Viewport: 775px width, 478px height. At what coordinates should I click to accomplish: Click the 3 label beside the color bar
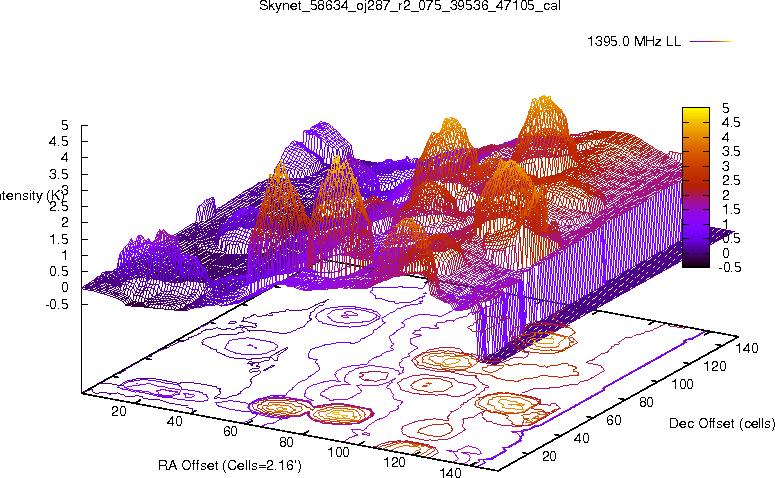[726, 166]
